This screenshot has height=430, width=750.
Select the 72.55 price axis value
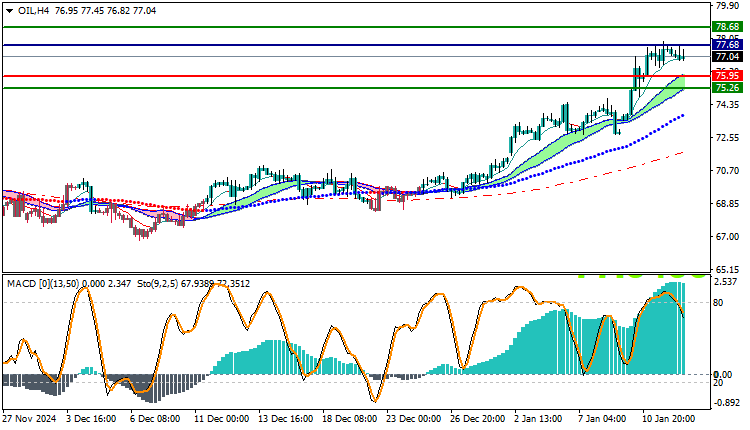[727, 138]
